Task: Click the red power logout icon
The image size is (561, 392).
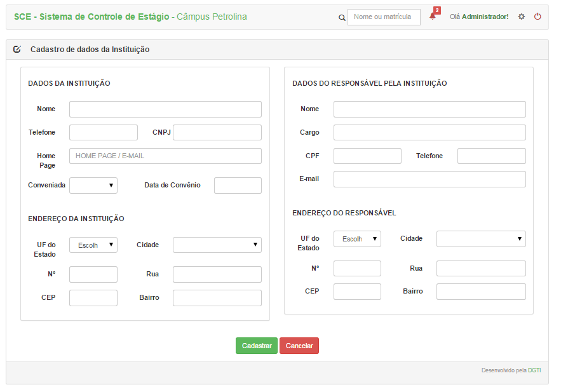Action: [537, 17]
